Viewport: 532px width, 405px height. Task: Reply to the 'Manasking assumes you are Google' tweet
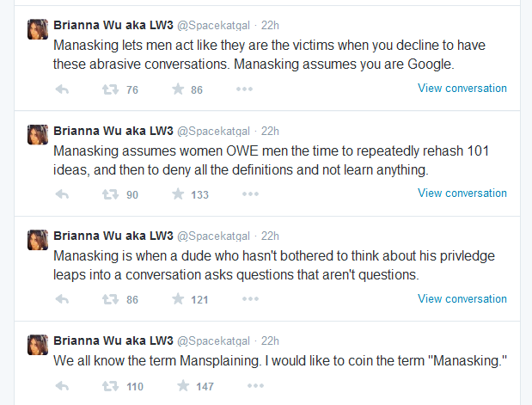point(62,89)
